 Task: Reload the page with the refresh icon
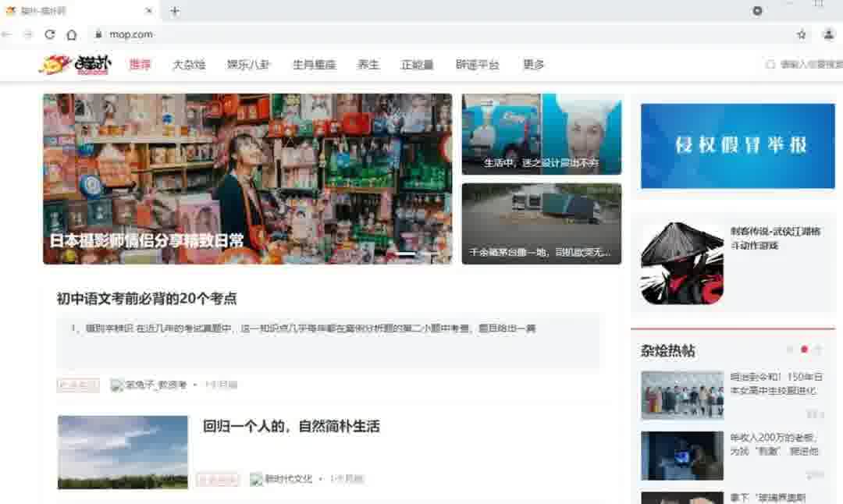[x=50, y=34]
